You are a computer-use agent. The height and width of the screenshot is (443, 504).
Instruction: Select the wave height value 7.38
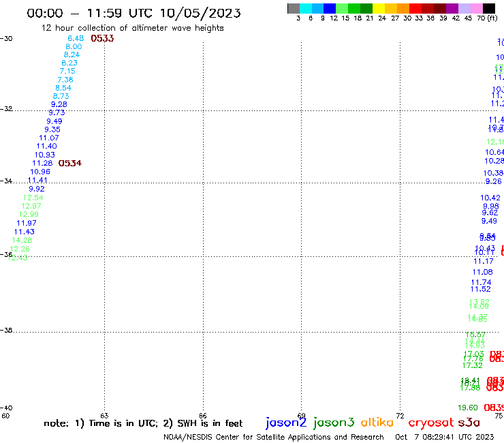coord(65,80)
